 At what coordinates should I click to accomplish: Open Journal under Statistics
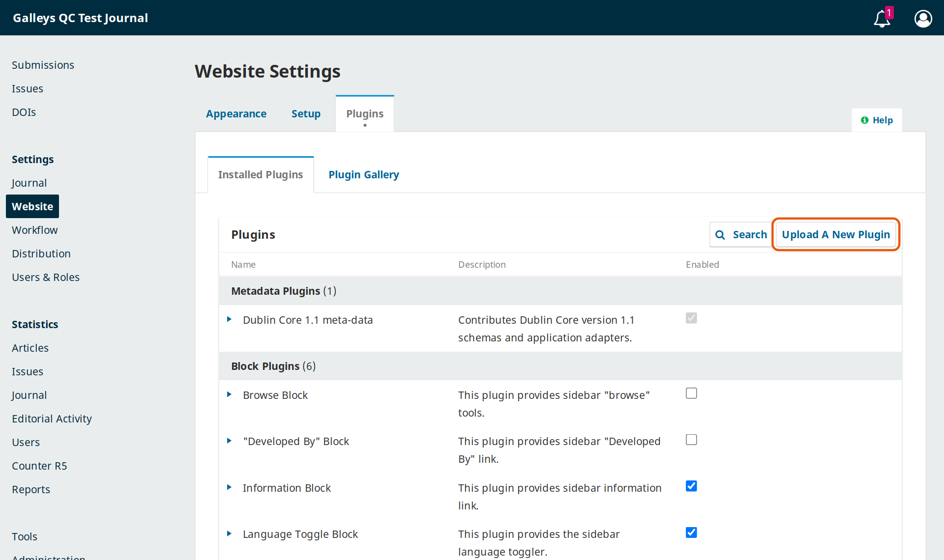coord(29,395)
